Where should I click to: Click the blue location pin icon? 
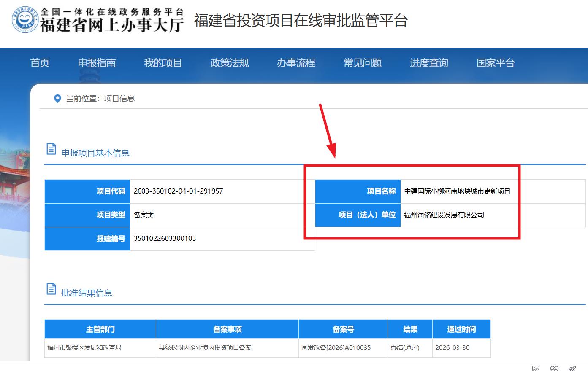coord(57,99)
